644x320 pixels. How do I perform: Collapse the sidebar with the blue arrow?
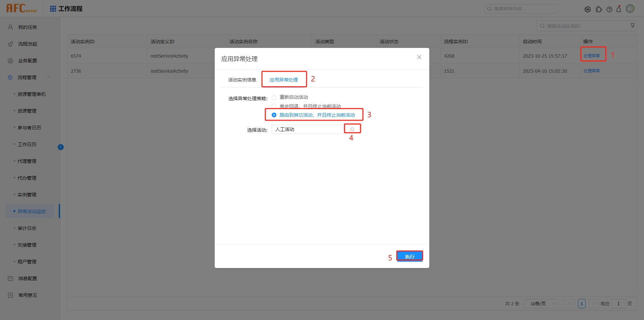(61, 147)
